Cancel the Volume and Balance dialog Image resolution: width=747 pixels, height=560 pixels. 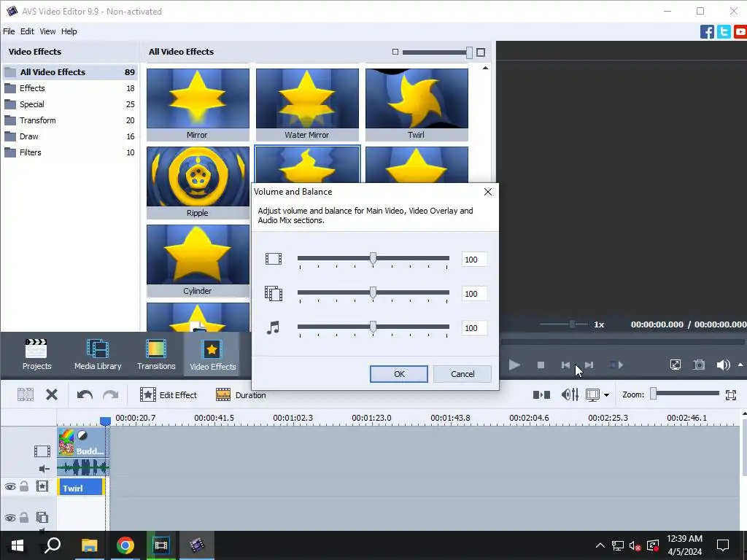click(462, 374)
